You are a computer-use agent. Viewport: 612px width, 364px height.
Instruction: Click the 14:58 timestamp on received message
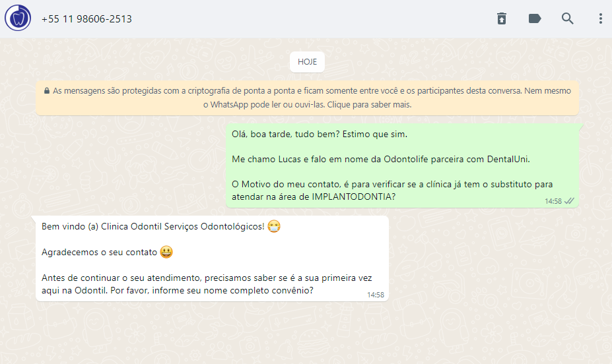click(376, 295)
